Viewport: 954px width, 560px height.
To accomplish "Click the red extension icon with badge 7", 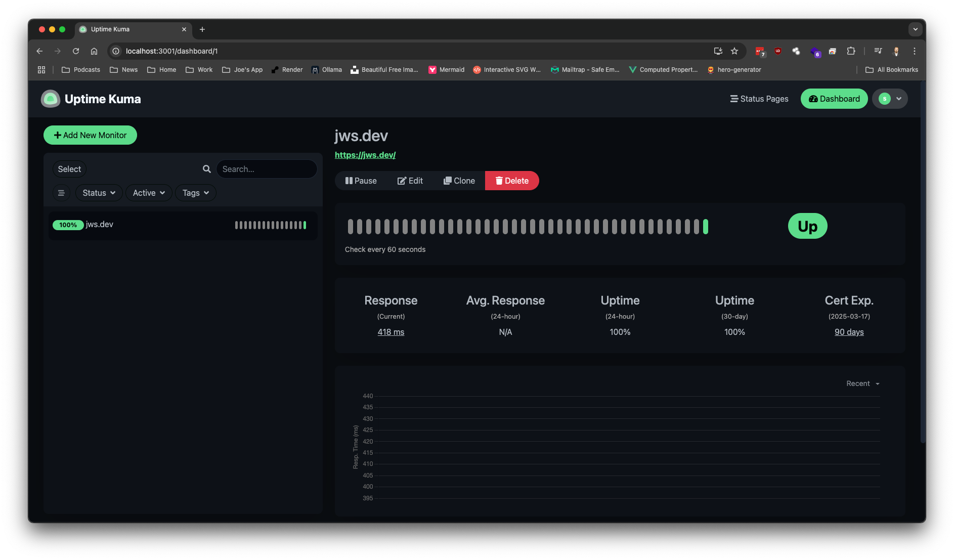I will tap(760, 51).
